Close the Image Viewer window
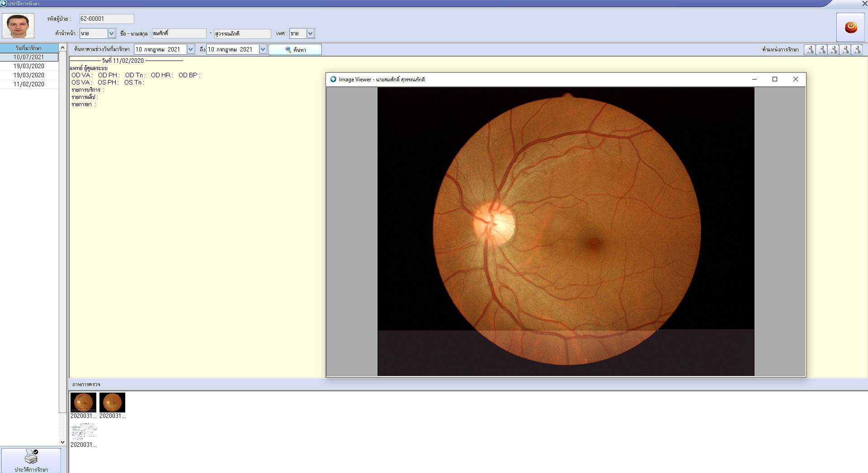This screenshot has width=868, height=473. 796,79
